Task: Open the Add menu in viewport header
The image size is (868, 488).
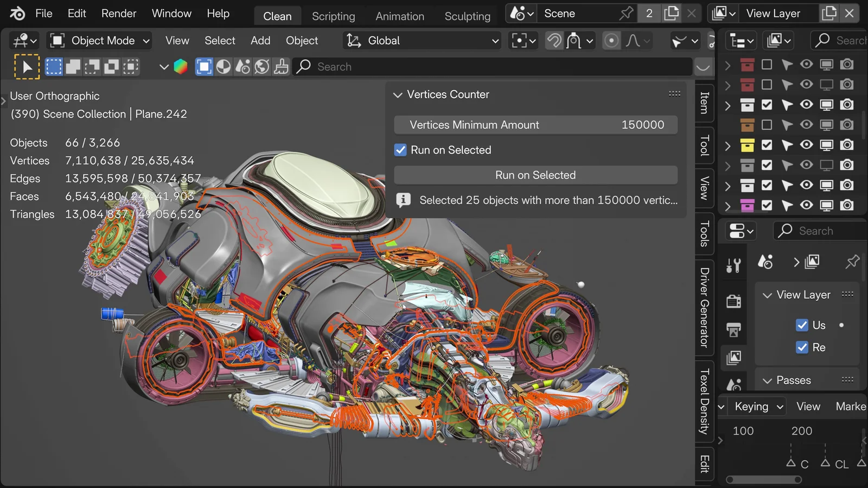Action: pyautogui.click(x=260, y=41)
